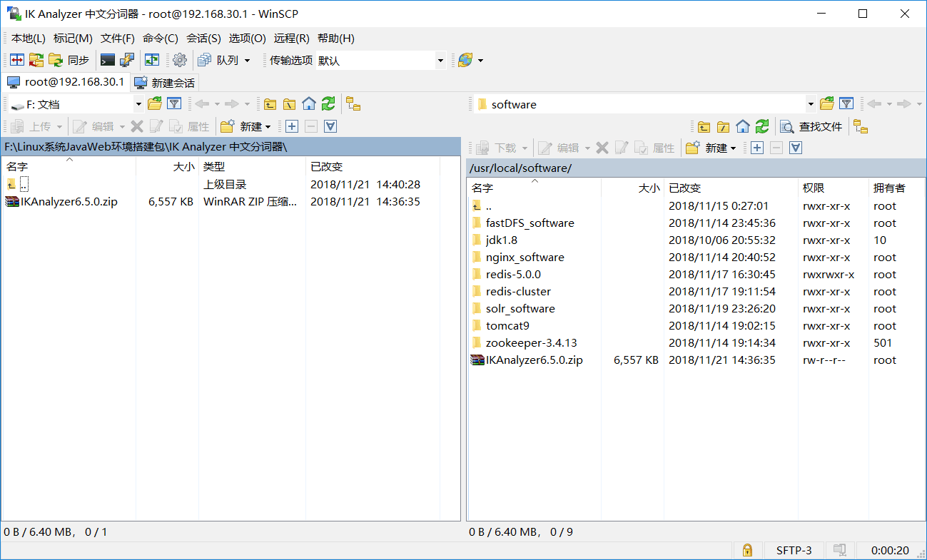Refresh the remote panel
This screenshot has width=927, height=560.
pos(762,126)
